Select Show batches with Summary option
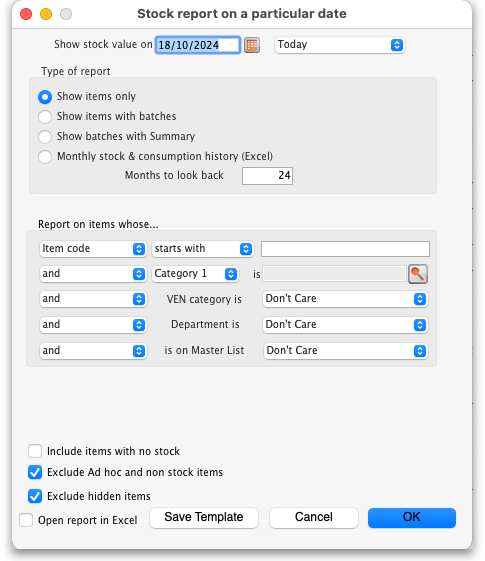This screenshot has width=485, height=561. pyautogui.click(x=45, y=137)
